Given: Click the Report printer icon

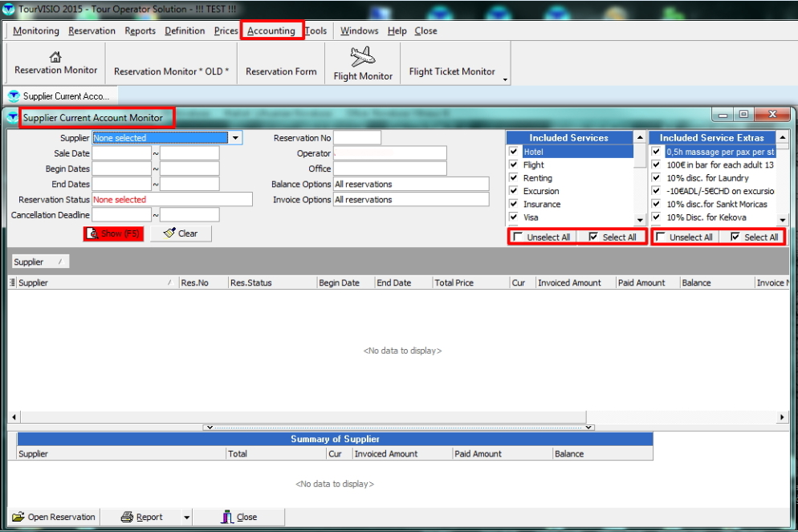Looking at the screenshot, I should tap(128, 518).
